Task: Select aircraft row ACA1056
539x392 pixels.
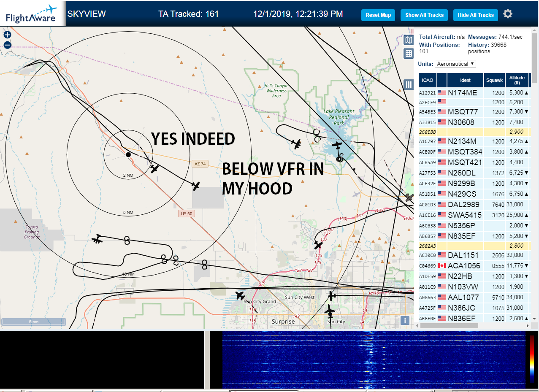Action: tap(474, 266)
